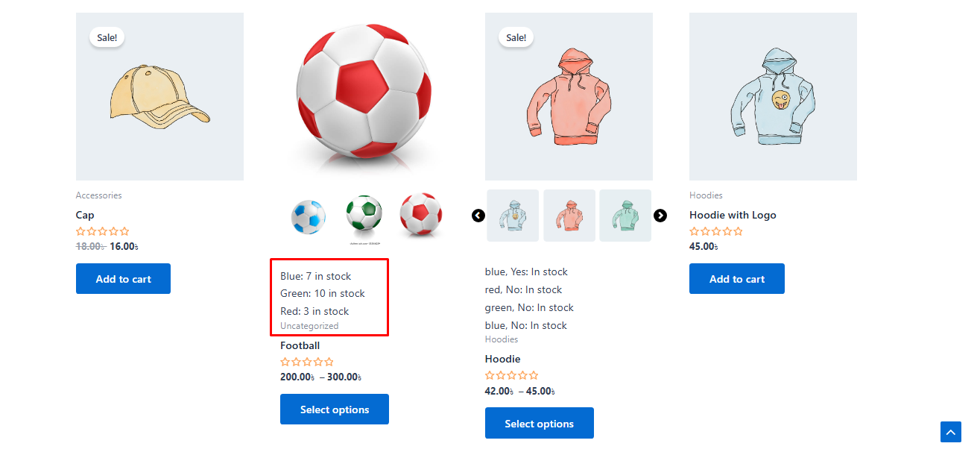Click the Sale! badge on Cap
The width and height of the screenshot is (980, 455).
(107, 37)
